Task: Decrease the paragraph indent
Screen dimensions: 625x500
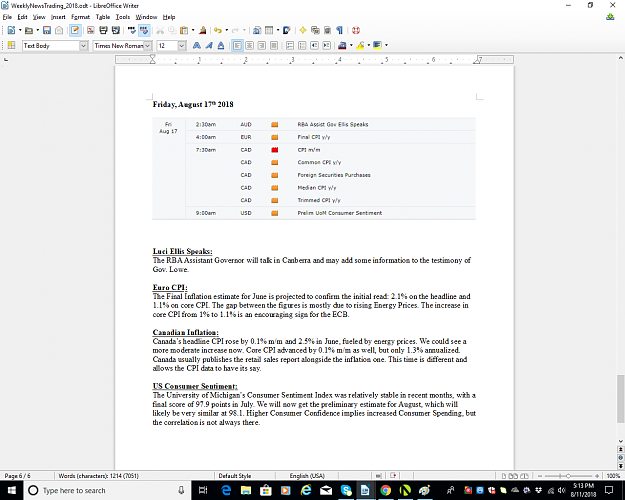Action: (x=314, y=45)
